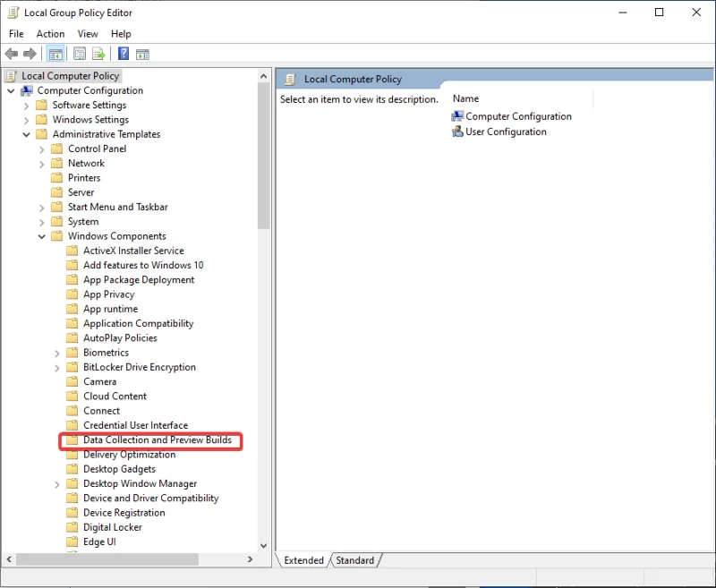Switch to the Extended tab
716x588 pixels.
(303, 560)
